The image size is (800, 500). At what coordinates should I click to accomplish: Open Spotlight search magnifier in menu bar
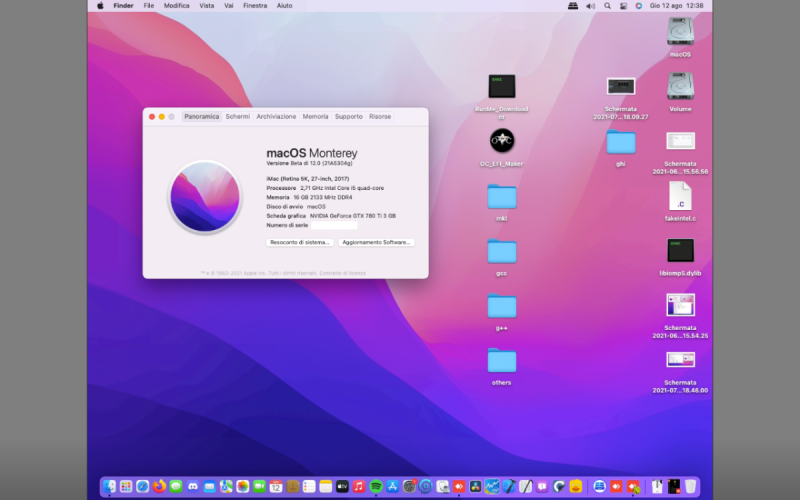coord(607,6)
